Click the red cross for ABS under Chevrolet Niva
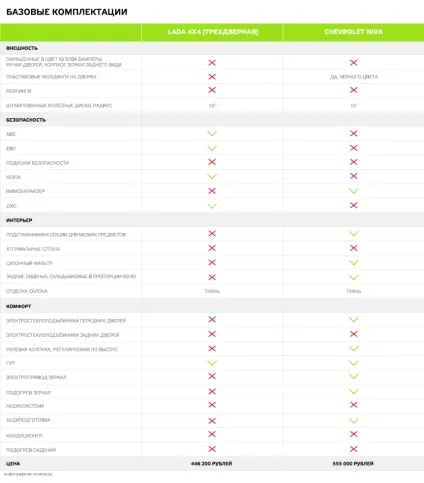Viewport: 424px width, 483px height. click(x=354, y=133)
